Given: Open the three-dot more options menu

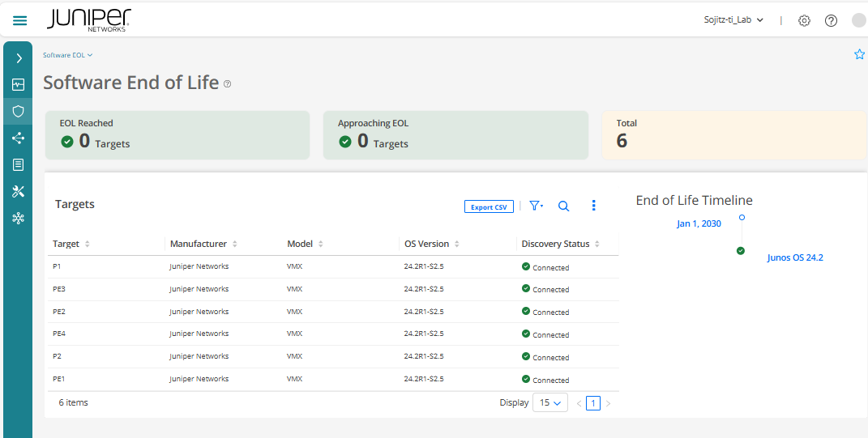Looking at the screenshot, I should click(x=593, y=206).
